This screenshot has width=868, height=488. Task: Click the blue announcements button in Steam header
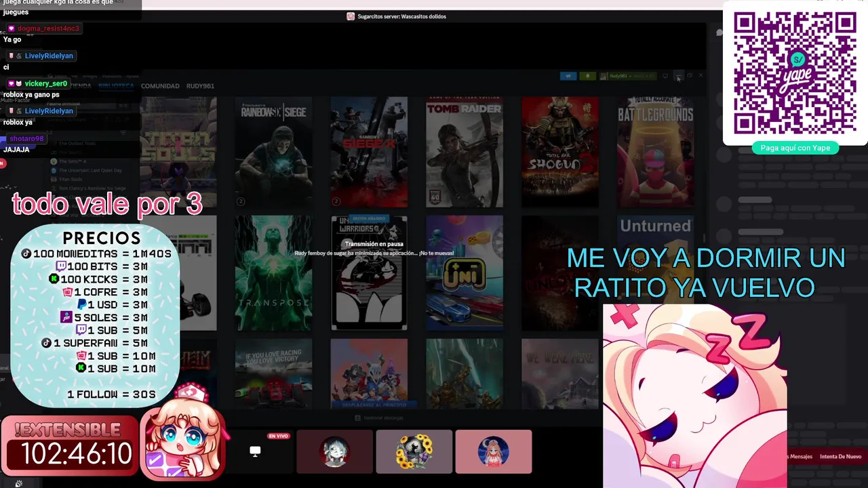click(x=568, y=76)
